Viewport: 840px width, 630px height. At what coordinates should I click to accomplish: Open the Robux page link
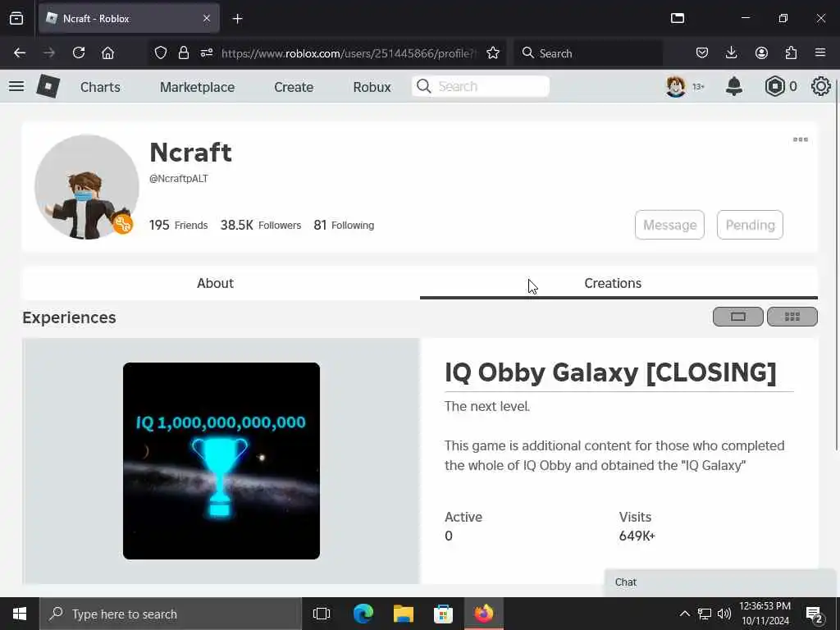[372, 87]
